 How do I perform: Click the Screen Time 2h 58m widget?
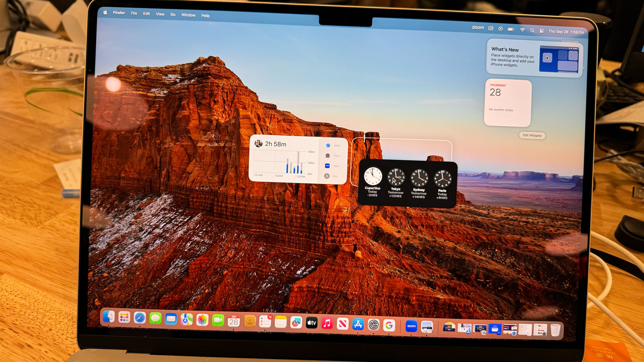click(x=298, y=160)
